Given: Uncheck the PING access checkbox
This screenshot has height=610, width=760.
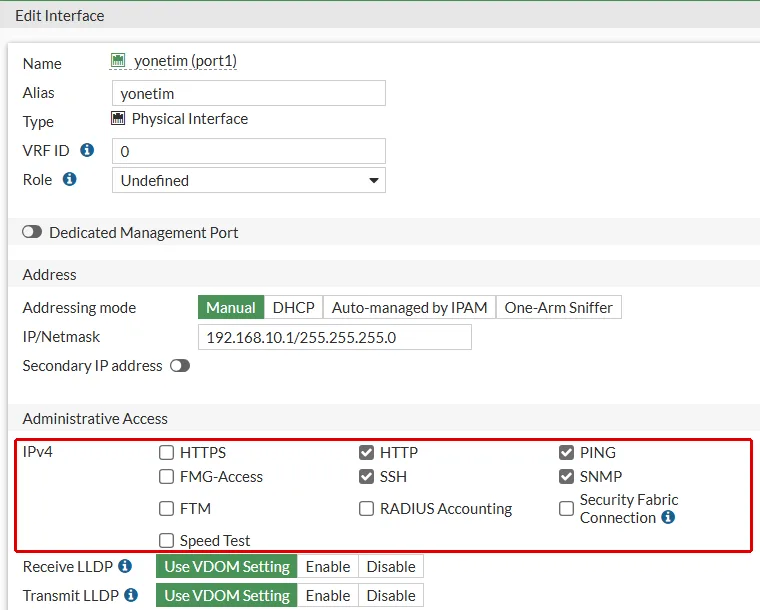Looking at the screenshot, I should pyautogui.click(x=566, y=453).
